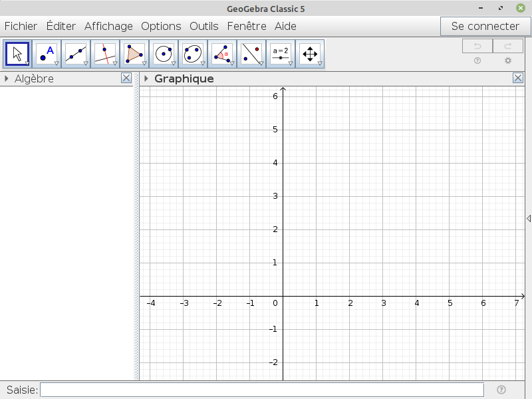Image resolution: width=532 pixels, height=399 pixels.
Task: Click the Redo arrow button
Action: (x=508, y=46)
